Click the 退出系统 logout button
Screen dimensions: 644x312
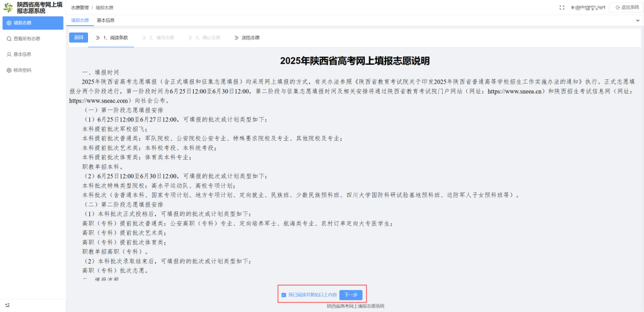[x=623, y=8]
